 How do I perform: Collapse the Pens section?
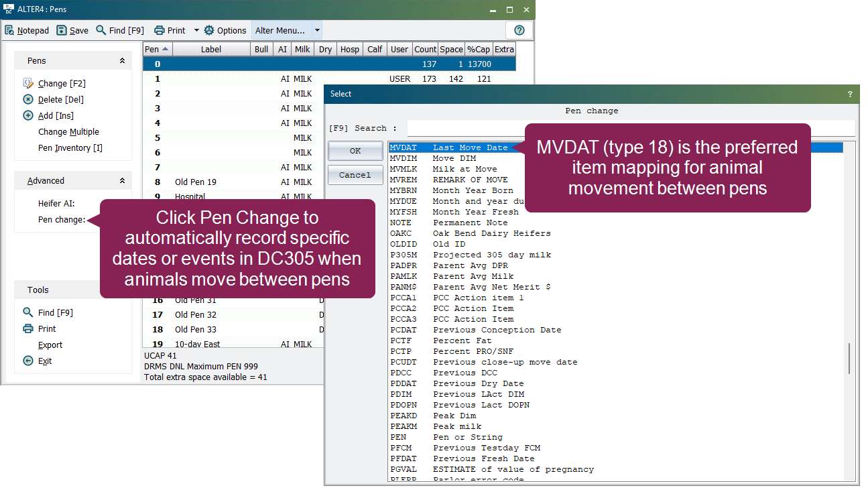(122, 61)
